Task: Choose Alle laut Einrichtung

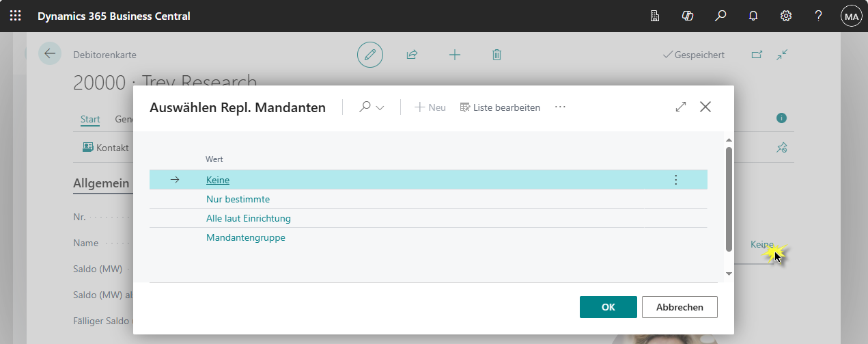Action: [249, 218]
